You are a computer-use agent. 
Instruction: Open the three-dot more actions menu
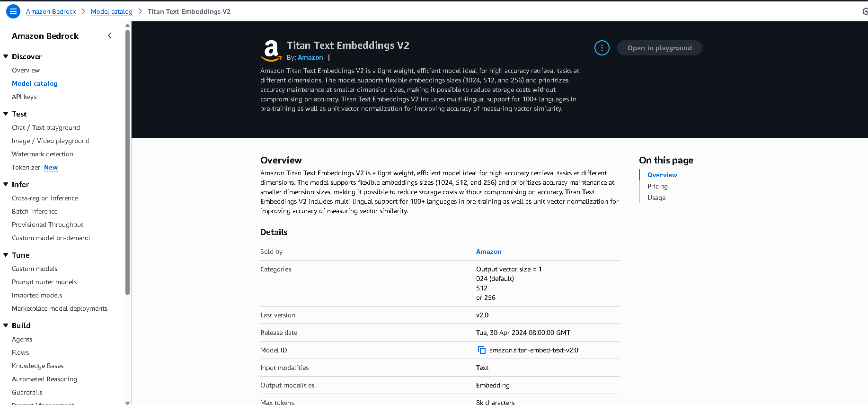[x=602, y=48]
